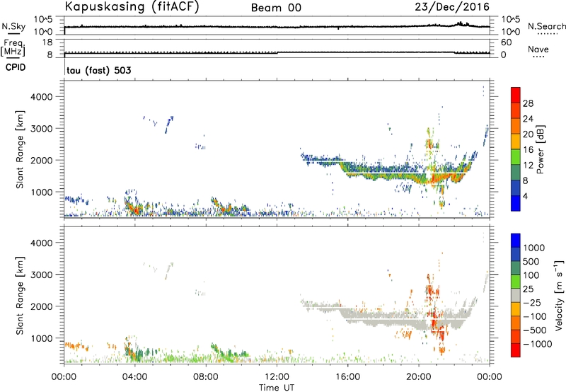Select the "Time UT" axis title
Image resolution: width=566 pixels, height=392 pixels.
click(x=277, y=388)
